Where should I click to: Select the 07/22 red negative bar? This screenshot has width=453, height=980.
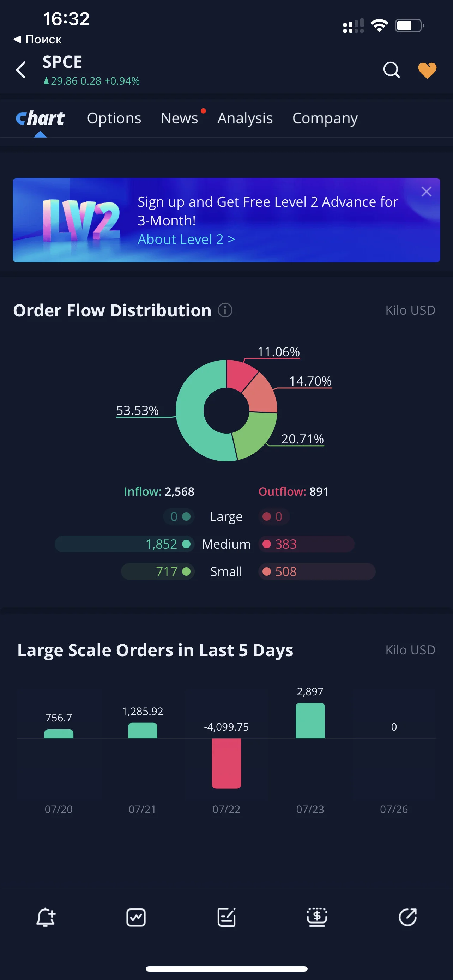(x=226, y=763)
